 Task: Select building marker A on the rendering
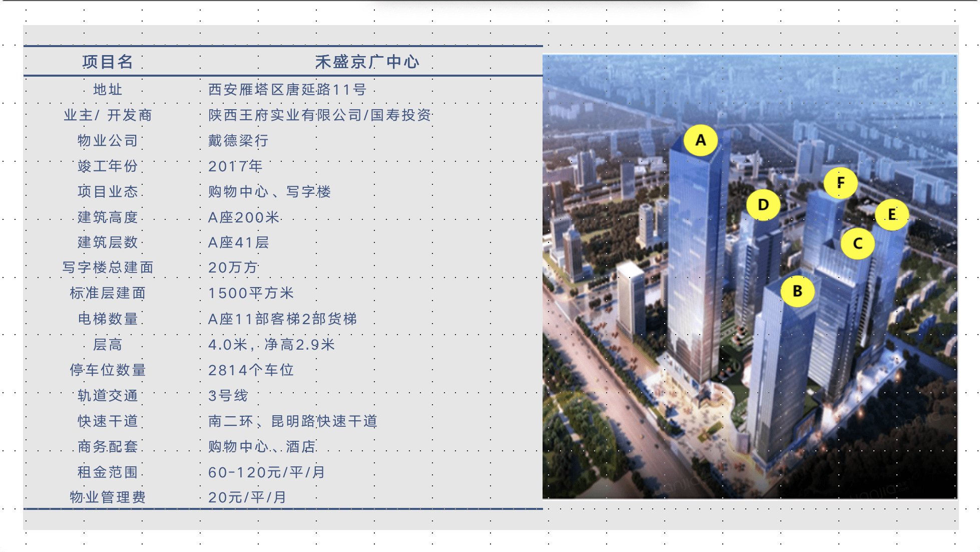click(x=700, y=141)
